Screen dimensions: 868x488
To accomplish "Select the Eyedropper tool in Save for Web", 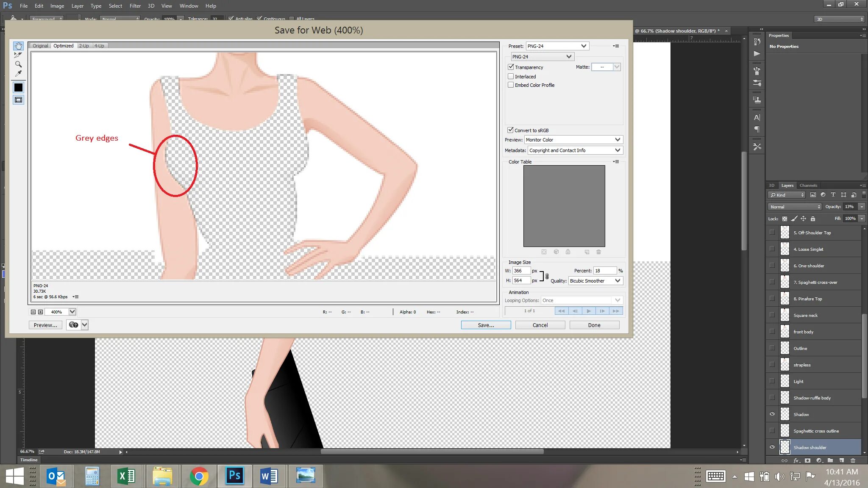I will click(18, 74).
